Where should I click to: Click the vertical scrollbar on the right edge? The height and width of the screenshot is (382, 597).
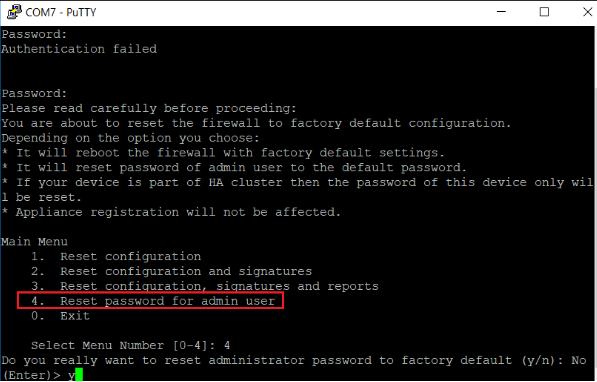595,204
